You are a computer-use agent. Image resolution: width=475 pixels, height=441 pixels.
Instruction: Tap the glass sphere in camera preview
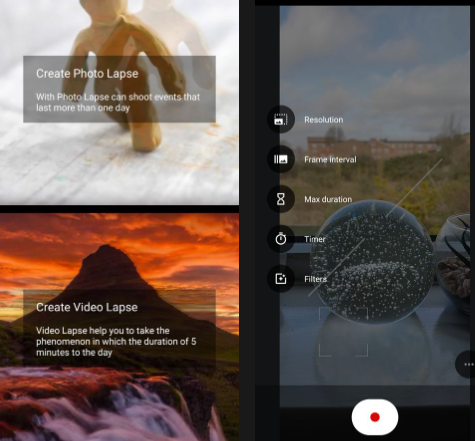(373, 262)
